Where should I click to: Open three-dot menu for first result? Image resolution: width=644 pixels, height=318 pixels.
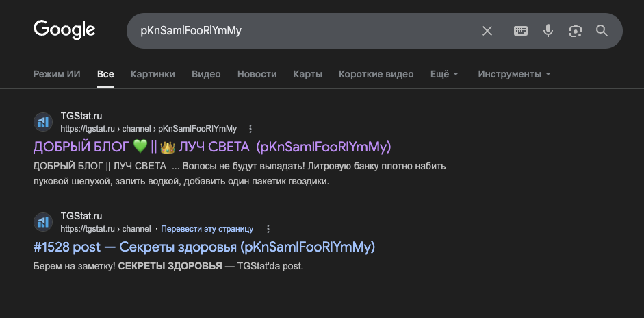(250, 129)
